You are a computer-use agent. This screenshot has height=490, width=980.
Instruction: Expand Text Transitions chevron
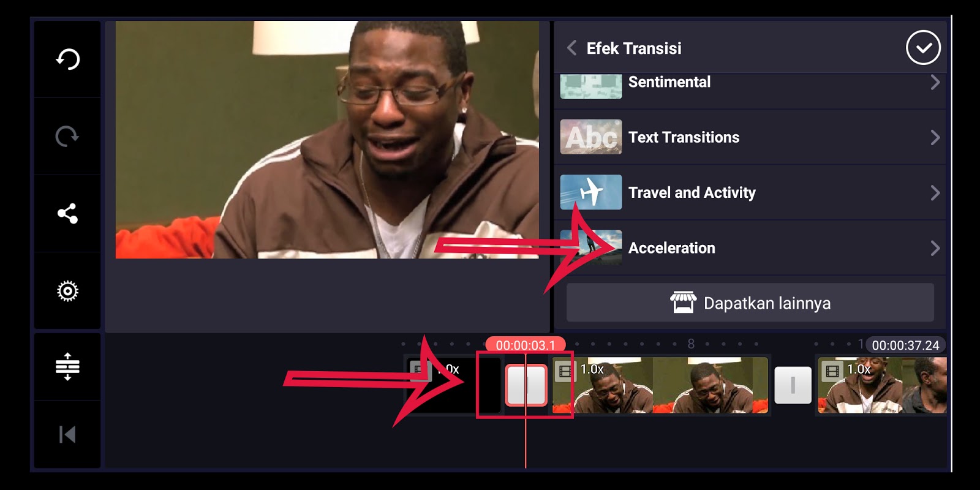935,137
